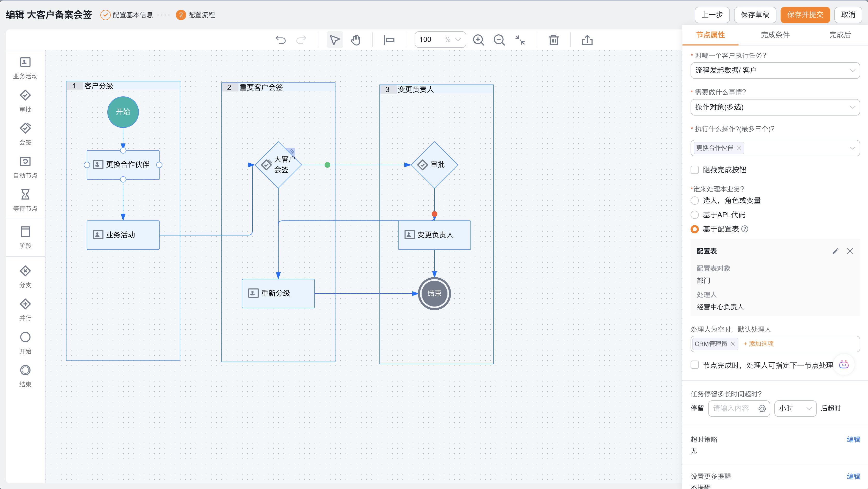Click the zoom in magnifier icon
The height and width of the screenshot is (489, 868).
pyautogui.click(x=478, y=40)
